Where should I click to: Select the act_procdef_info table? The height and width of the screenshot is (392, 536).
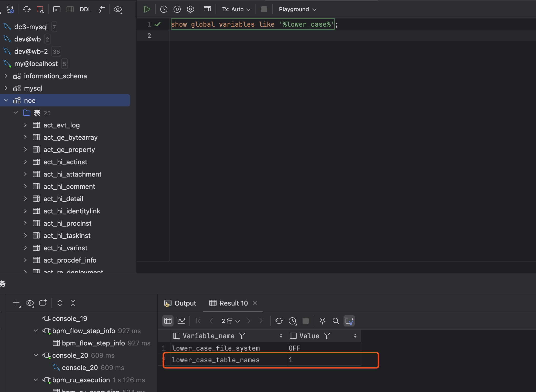[70, 260]
